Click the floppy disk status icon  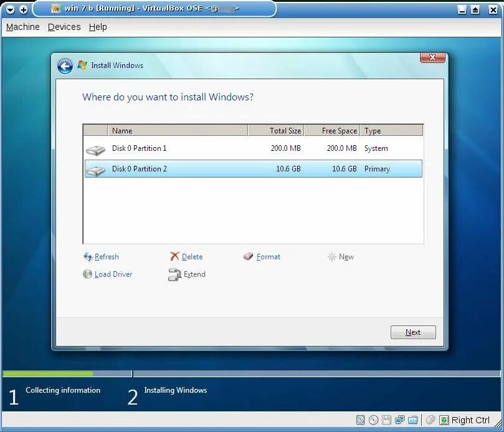point(387,420)
